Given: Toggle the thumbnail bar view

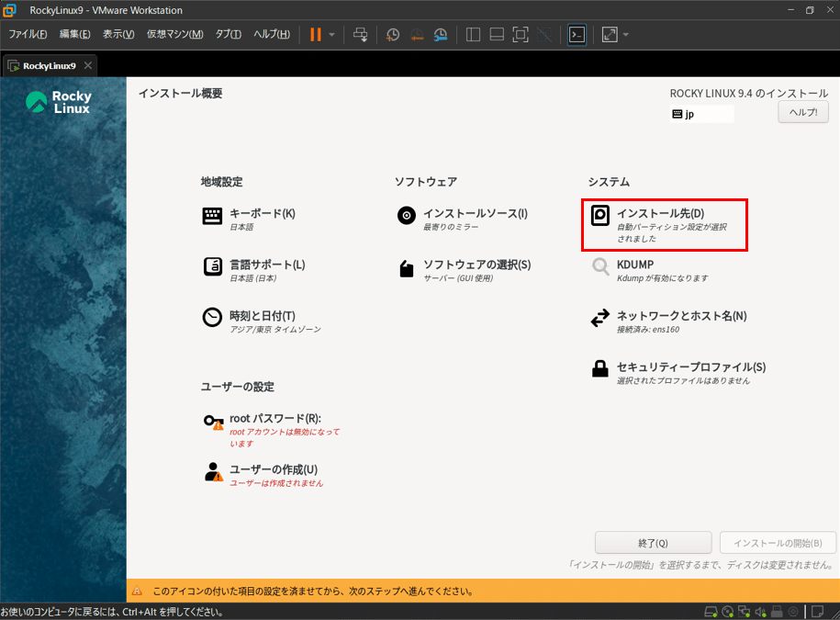Looking at the screenshot, I should click(497, 34).
